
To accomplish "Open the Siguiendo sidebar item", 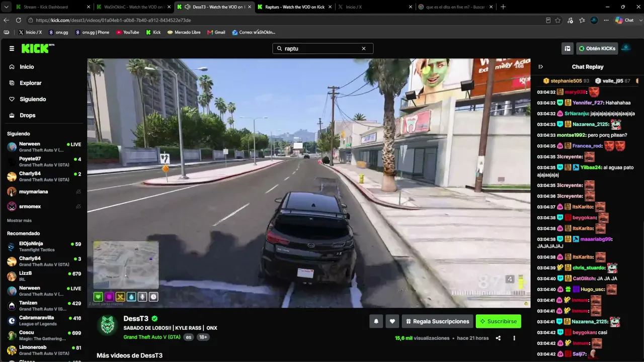I will 33,99.
